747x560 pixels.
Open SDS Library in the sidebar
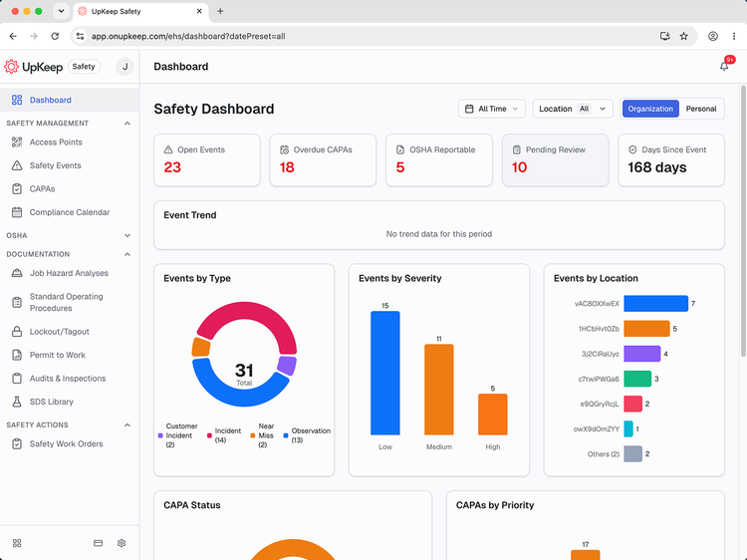click(70, 402)
